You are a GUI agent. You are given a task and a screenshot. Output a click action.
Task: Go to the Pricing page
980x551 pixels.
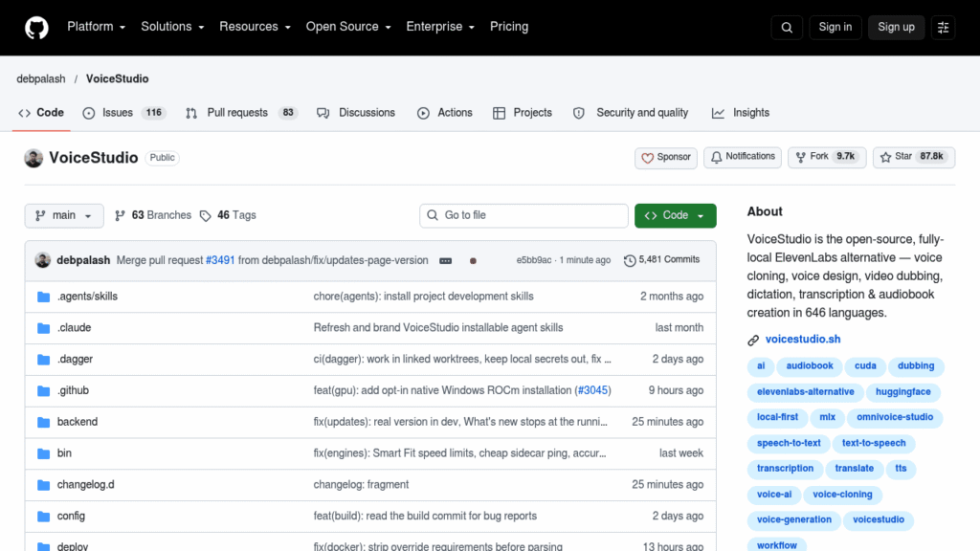(509, 27)
